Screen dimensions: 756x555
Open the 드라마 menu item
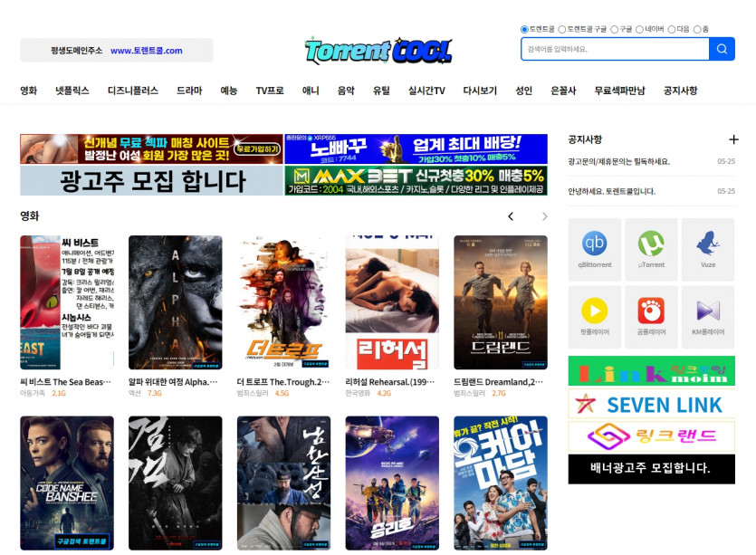[189, 91]
